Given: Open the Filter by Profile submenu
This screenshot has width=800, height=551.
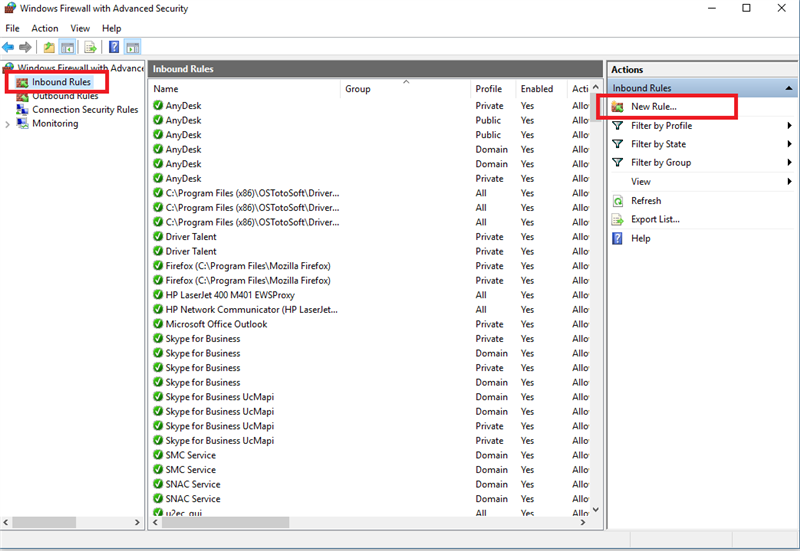Looking at the screenshot, I should (x=661, y=126).
